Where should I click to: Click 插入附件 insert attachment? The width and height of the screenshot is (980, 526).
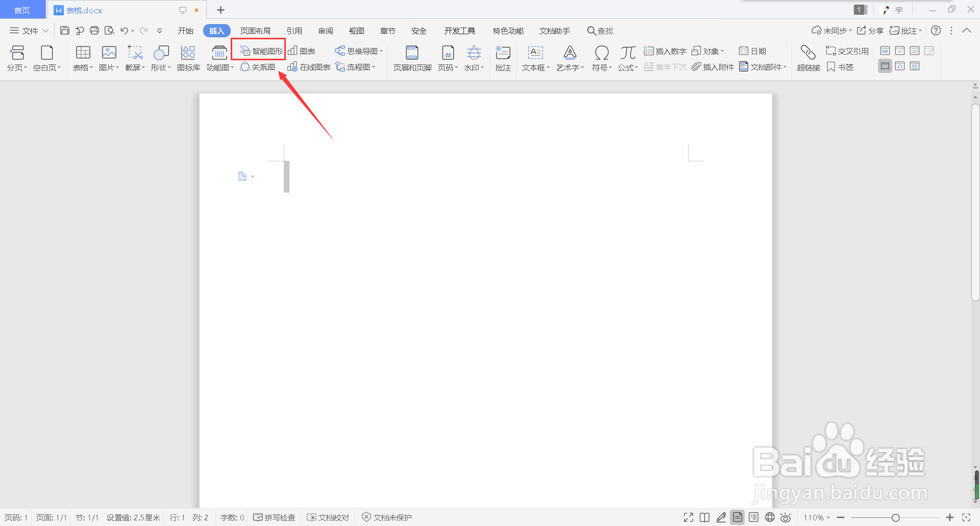pyautogui.click(x=713, y=67)
